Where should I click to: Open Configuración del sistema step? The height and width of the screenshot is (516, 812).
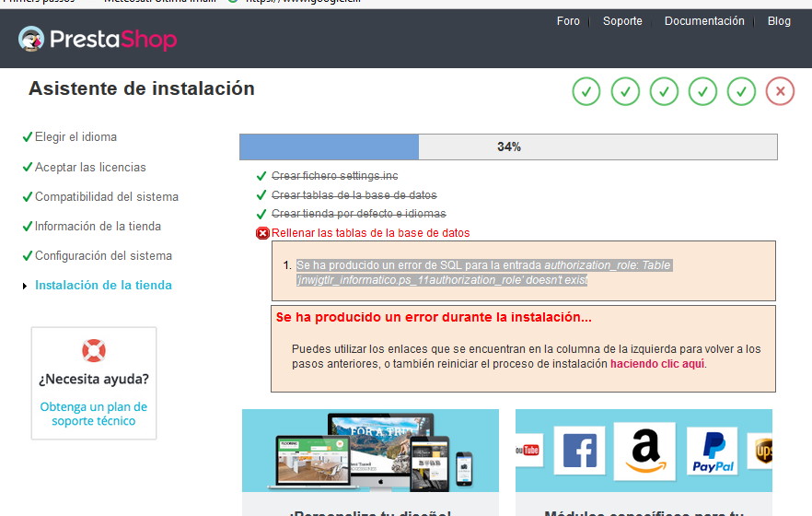103,256
